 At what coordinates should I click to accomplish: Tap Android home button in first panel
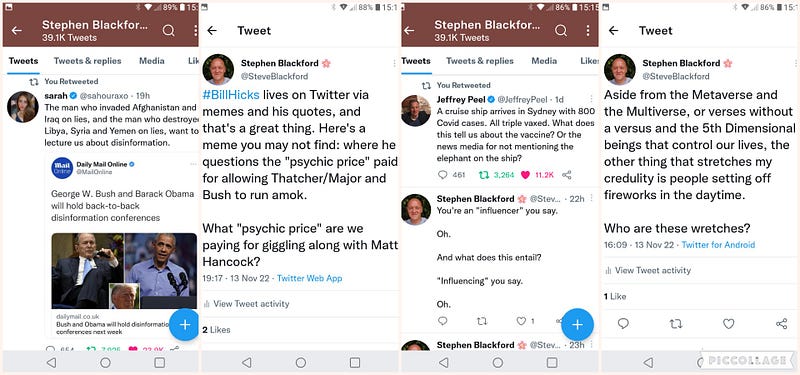(105, 363)
